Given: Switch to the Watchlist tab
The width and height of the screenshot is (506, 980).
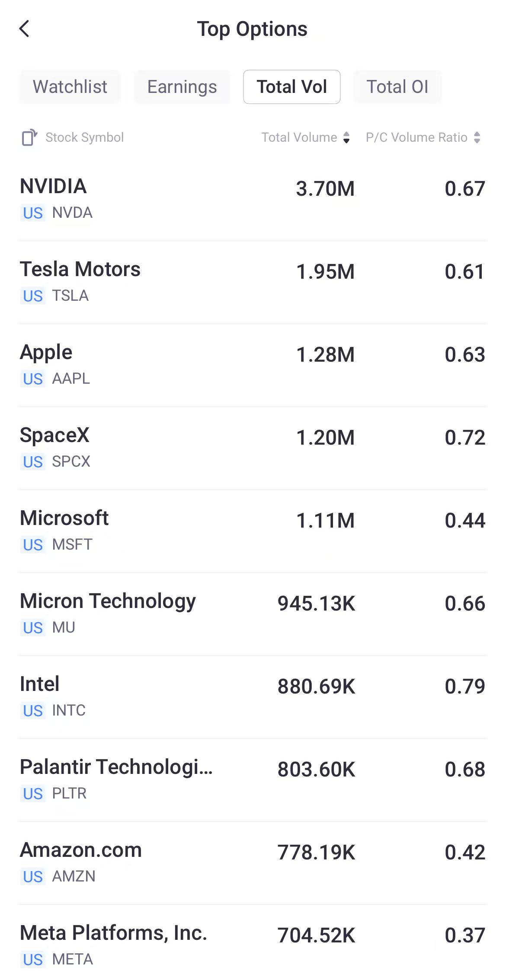Looking at the screenshot, I should click(70, 87).
